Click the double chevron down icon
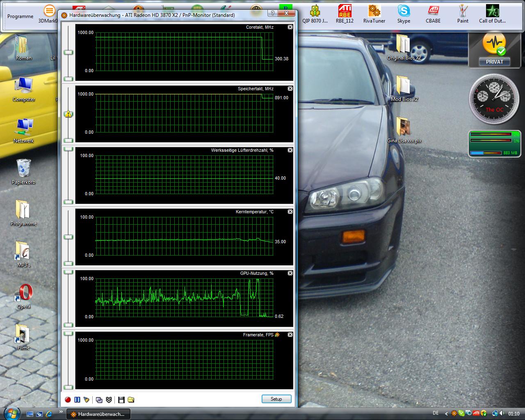The height and width of the screenshot is (420, 525). click(x=109, y=399)
